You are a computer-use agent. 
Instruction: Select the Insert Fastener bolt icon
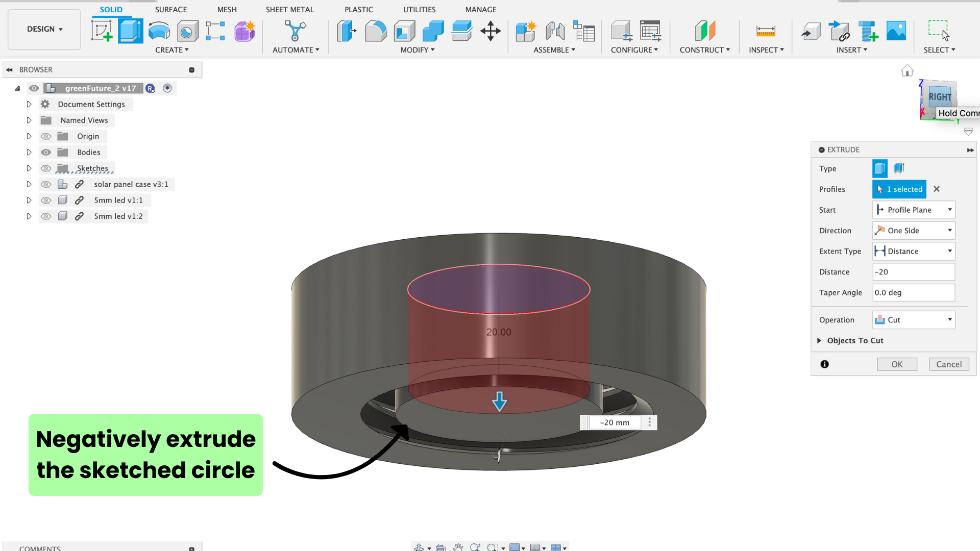tap(868, 31)
